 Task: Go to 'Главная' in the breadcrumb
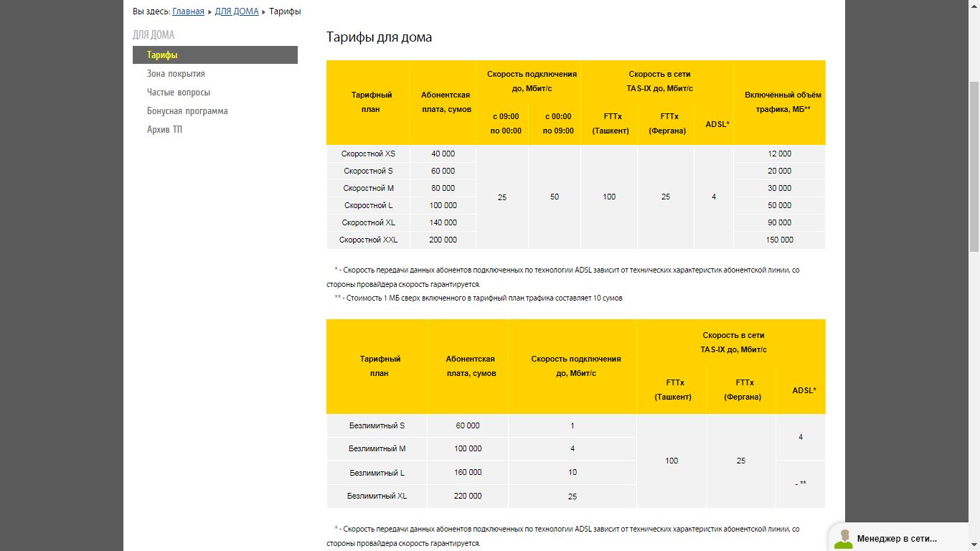(188, 11)
